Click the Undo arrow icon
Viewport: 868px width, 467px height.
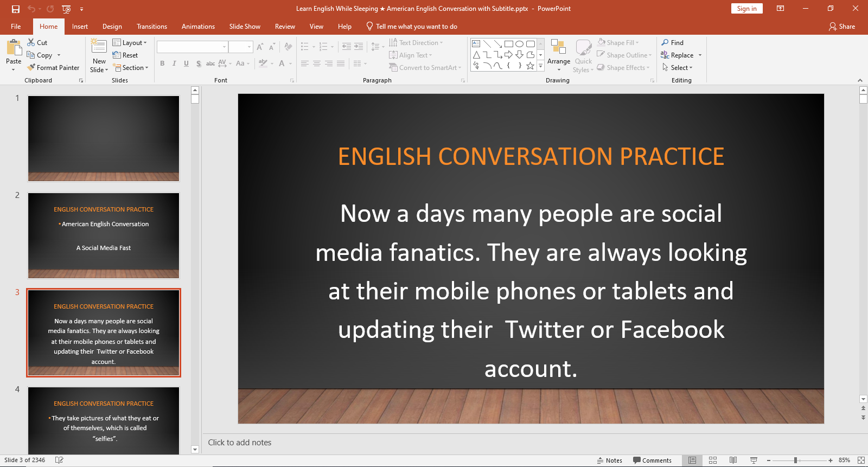click(x=31, y=9)
